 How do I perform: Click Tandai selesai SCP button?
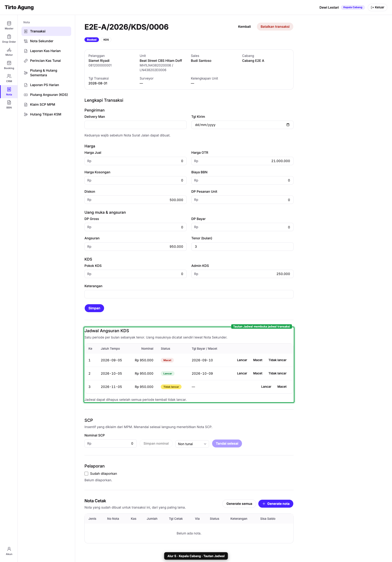pos(227,443)
